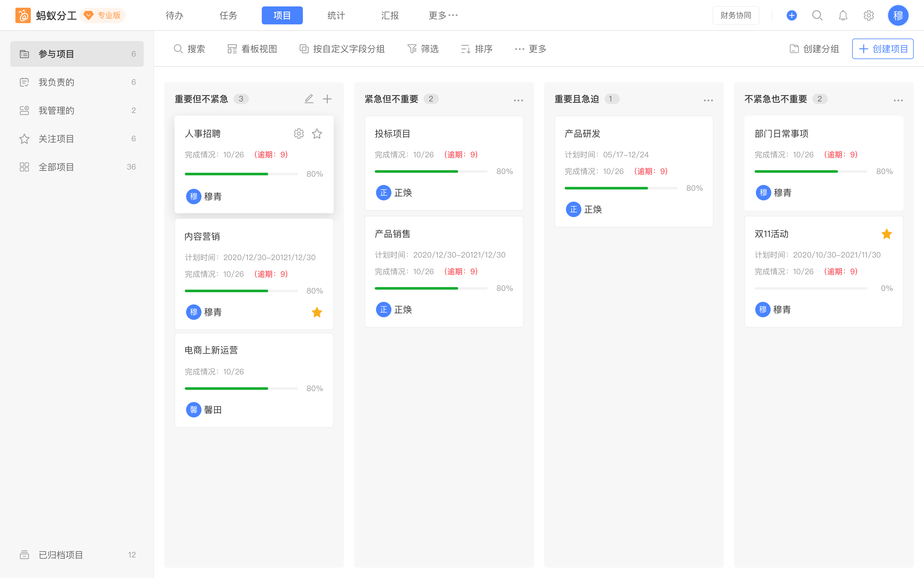This screenshot has height=578, width=924.
Task: Click 穆青 avatar on 部门日常事项 card
Action: 764,193
